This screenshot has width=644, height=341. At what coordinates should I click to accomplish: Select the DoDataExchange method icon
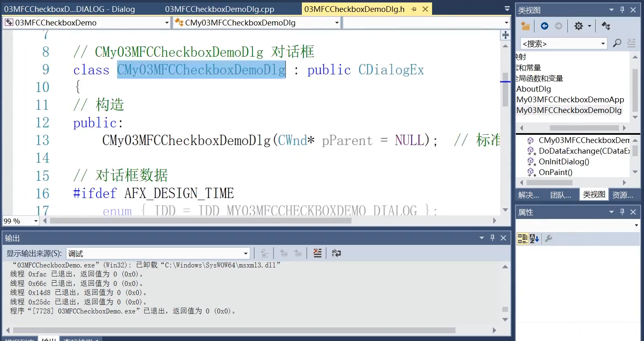click(x=531, y=151)
